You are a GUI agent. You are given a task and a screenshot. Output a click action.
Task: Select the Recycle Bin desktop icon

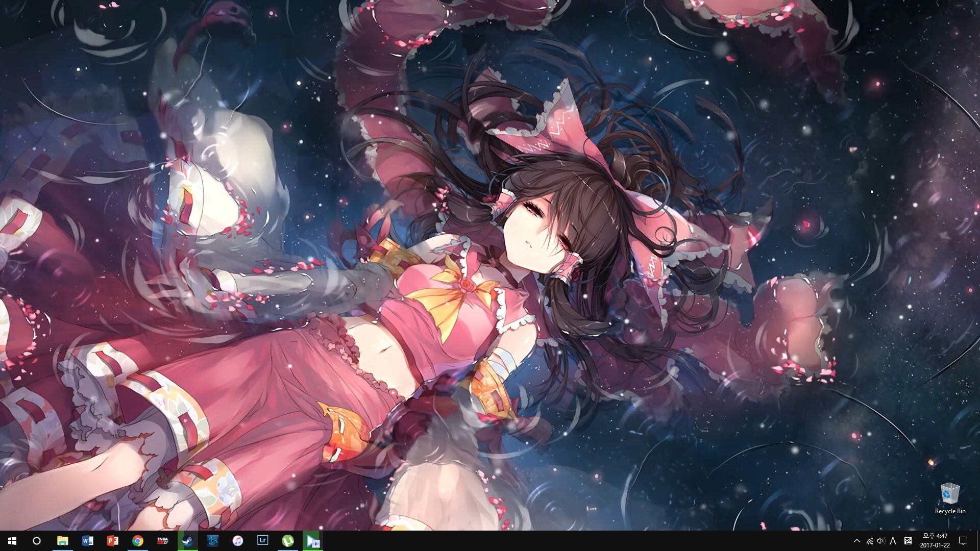[x=950, y=498]
